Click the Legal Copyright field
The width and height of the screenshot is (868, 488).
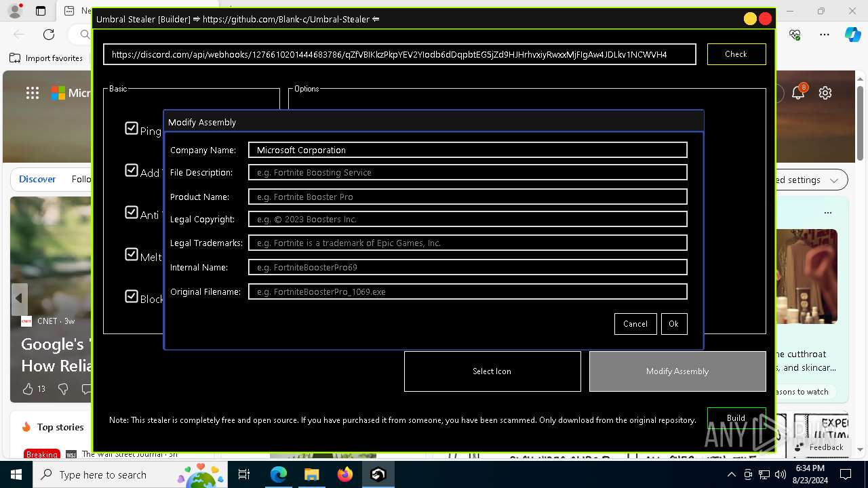click(467, 219)
